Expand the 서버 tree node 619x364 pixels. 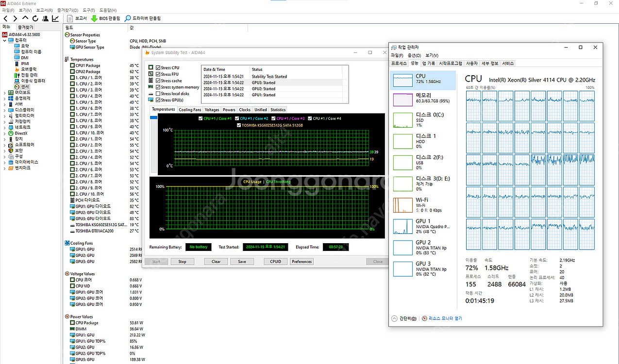[x=5, y=104]
